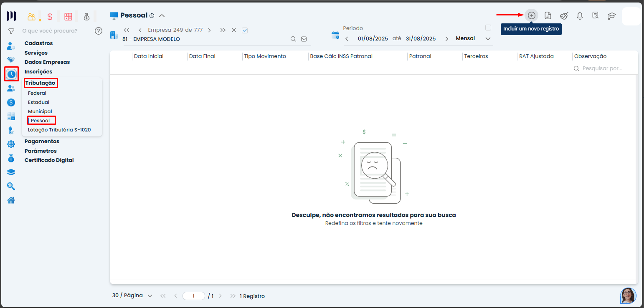Click the envelope icon beside company name
644x308 pixels.
(x=304, y=39)
